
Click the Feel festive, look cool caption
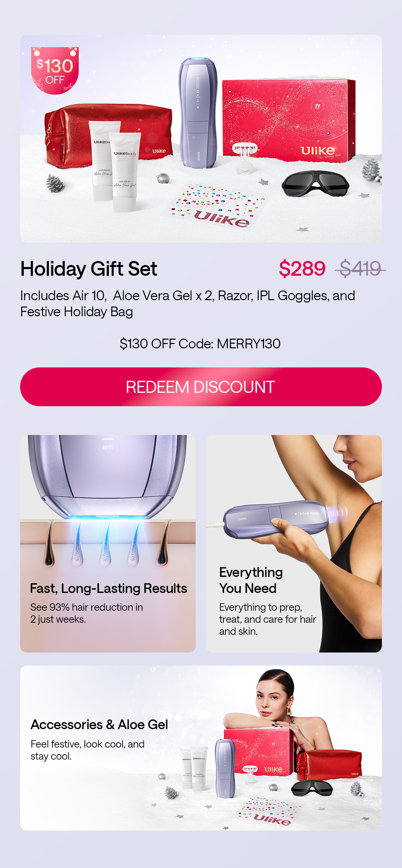[88, 750]
